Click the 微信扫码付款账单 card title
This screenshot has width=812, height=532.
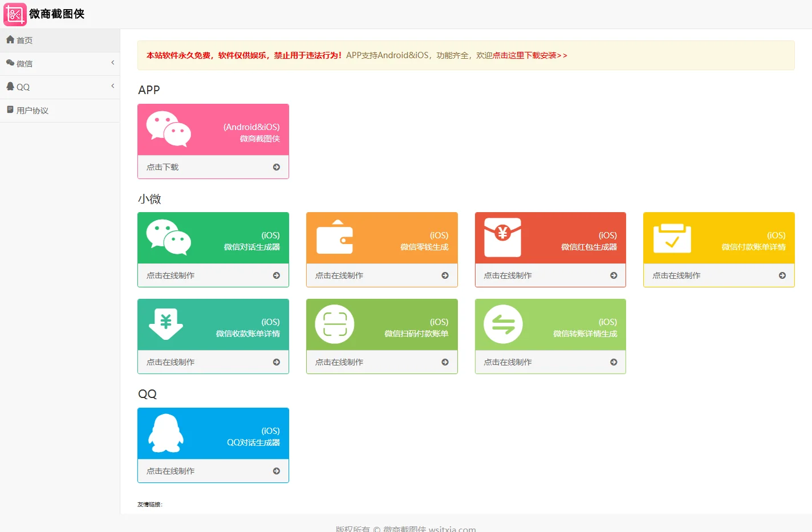coord(416,334)
